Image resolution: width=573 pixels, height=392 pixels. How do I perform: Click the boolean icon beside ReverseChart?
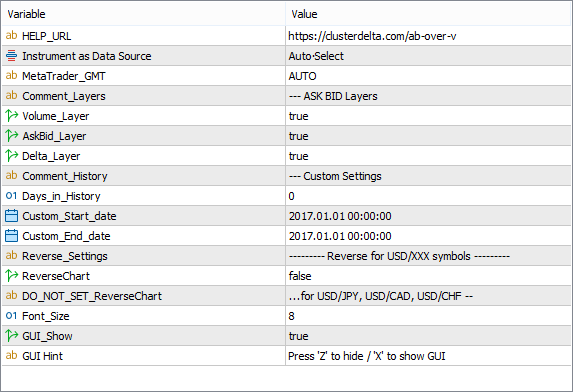11,275
